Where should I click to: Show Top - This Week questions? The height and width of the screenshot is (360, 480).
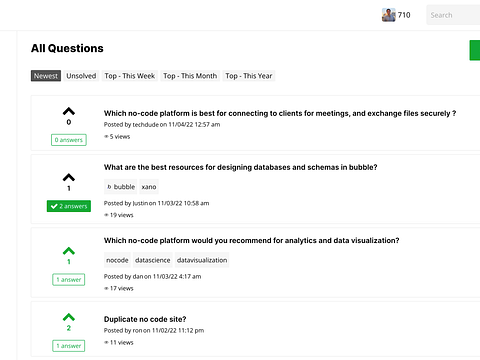(130, 76)
